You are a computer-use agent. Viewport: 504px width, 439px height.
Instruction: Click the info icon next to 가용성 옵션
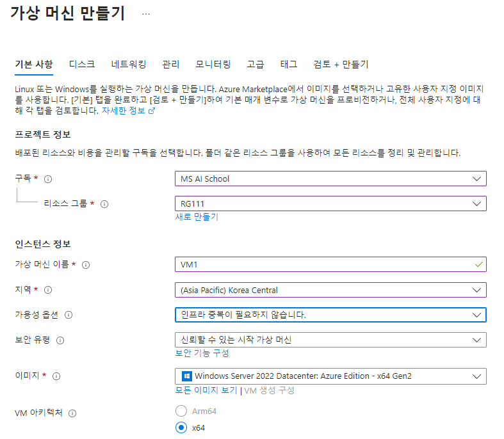tap(69, 315)
